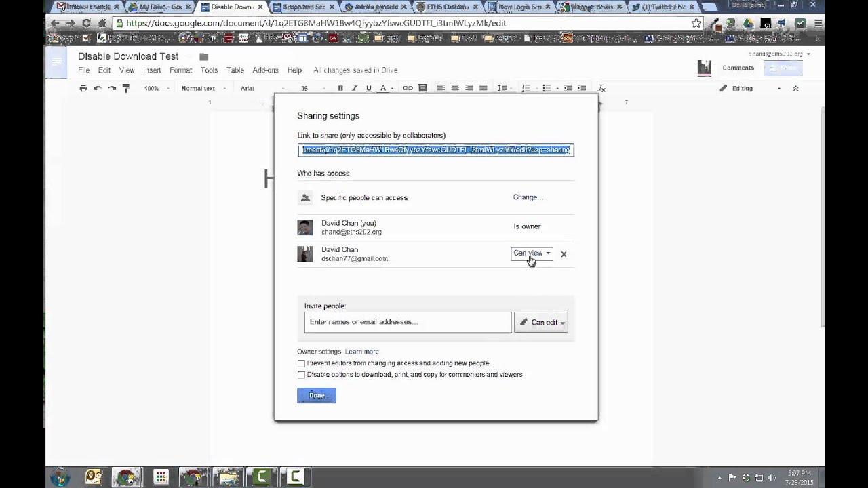Align text right
The image size is (868, 488).
tap(469, 88)
